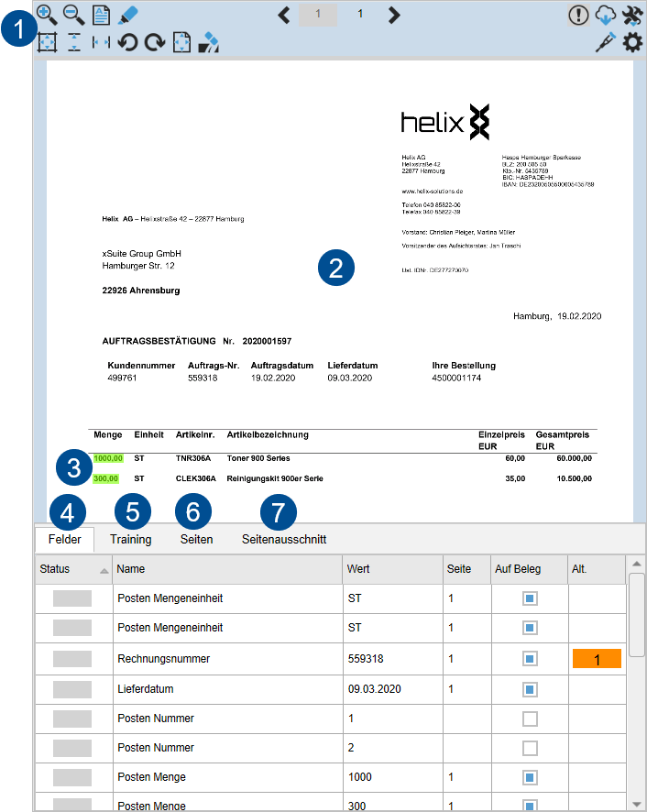Rotate the page clockwise
647x812 pixels.
coord(155,42)
